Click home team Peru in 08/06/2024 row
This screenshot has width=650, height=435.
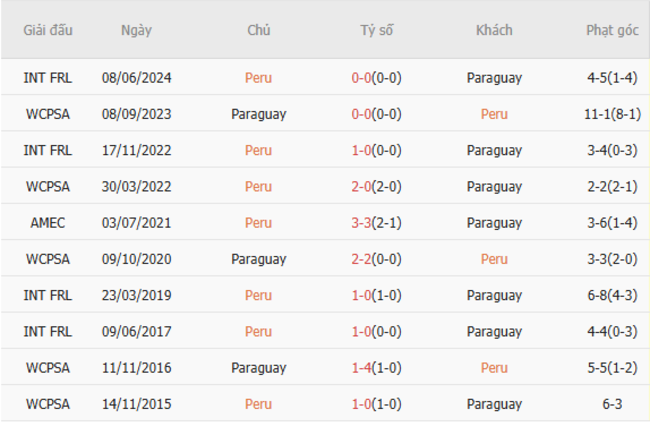coord(258,78)
